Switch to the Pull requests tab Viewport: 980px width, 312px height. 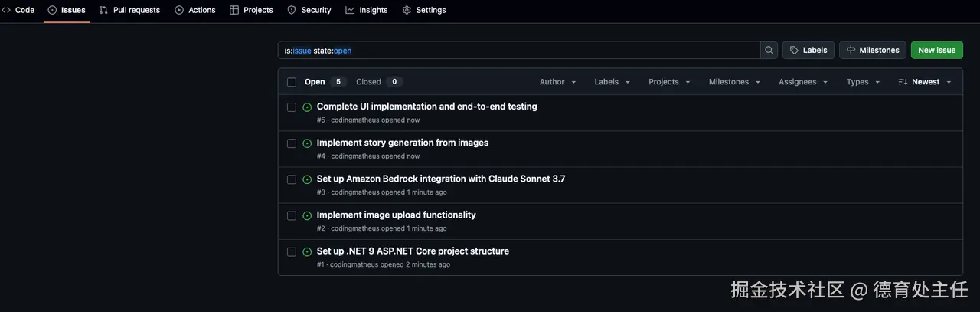click(x=129, y=10)
